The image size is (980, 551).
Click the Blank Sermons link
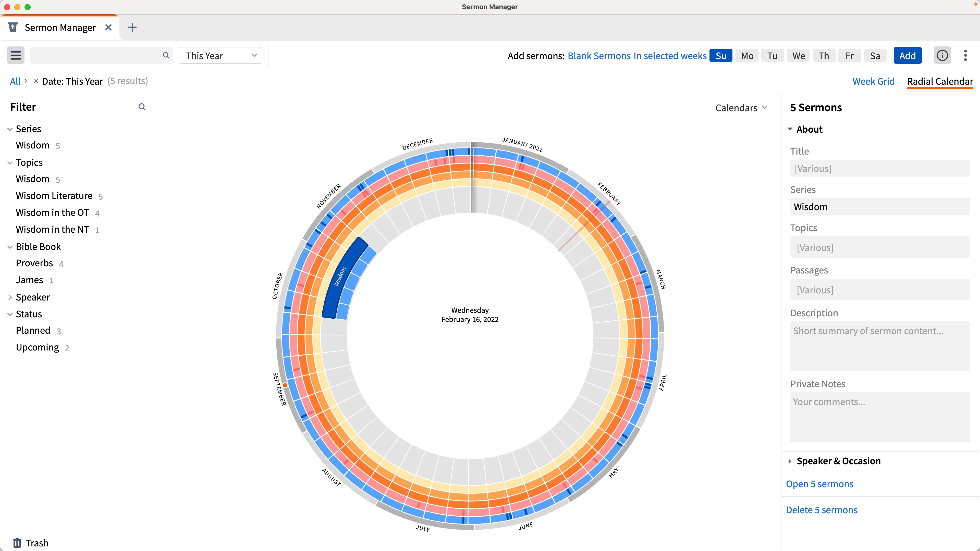click(599, 56)
